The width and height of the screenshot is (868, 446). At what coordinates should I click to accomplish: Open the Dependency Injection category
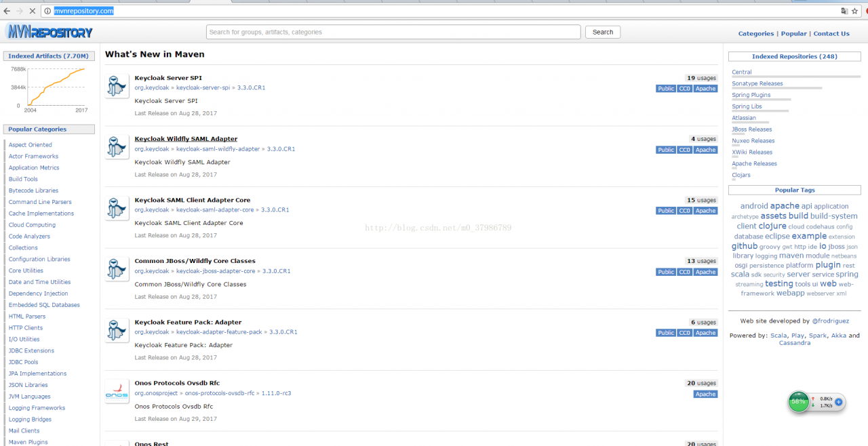click(x=38, y=293)
